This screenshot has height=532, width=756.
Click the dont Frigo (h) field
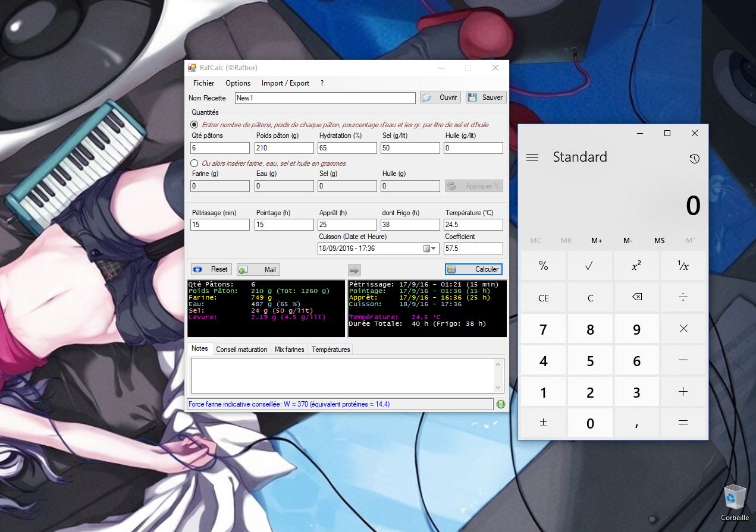coord(410,225)
